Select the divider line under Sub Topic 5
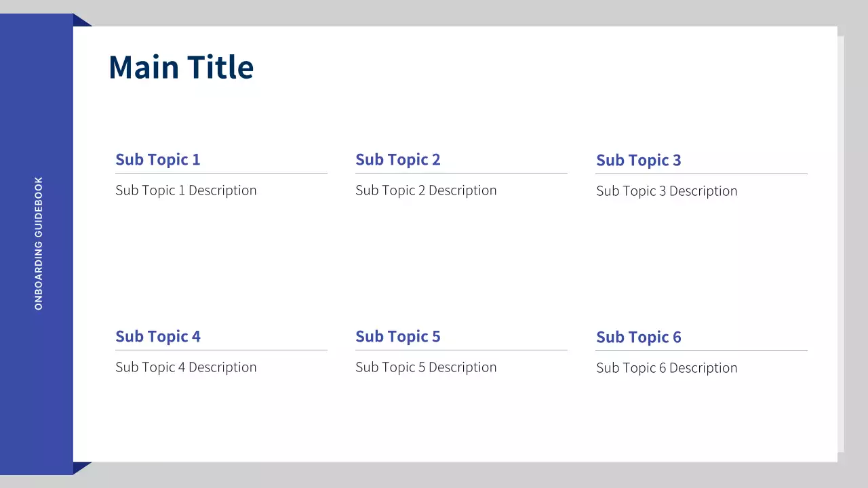868x488 pixels. tap(461, 350)
